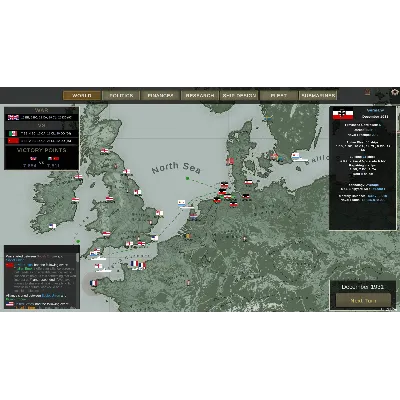
Task: Select the British port flag on East Anglia
Action: coord(160,213)
